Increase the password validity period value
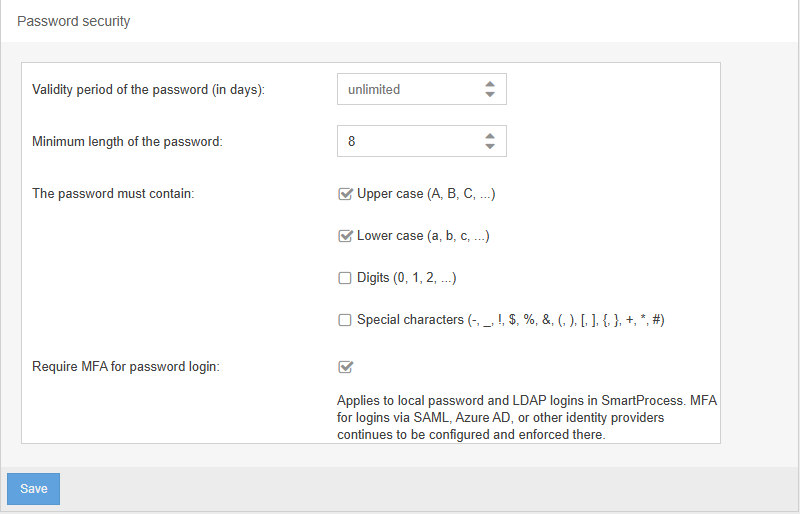The width and height of the screenshot is (800, 514). [490, 84]
